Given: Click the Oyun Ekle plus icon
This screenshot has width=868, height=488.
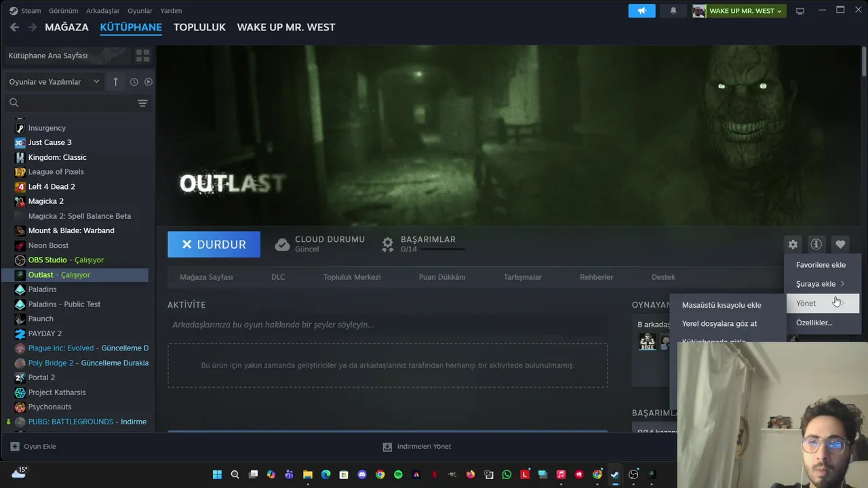Looking at the screenshot, I should (x=15, y=447).
